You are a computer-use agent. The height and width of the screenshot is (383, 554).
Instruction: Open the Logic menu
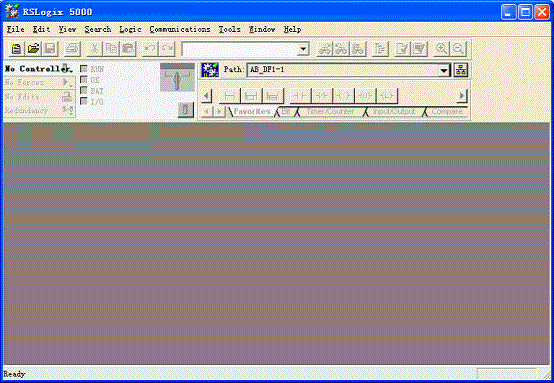(x=130, y=29)
